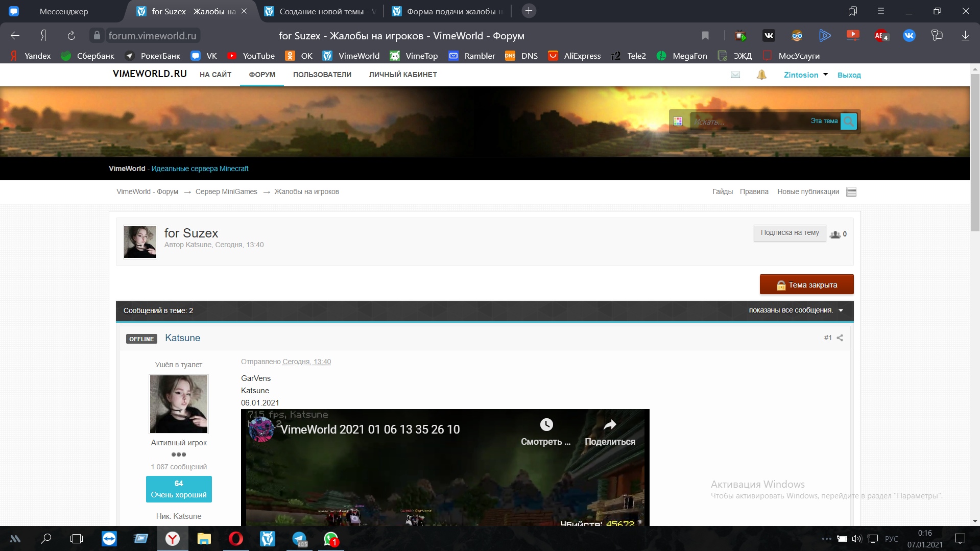Open ПОЛЬЗОВАТЕЛИ menu item
This screenshot has width=980, height=551.
pos(322,75)
